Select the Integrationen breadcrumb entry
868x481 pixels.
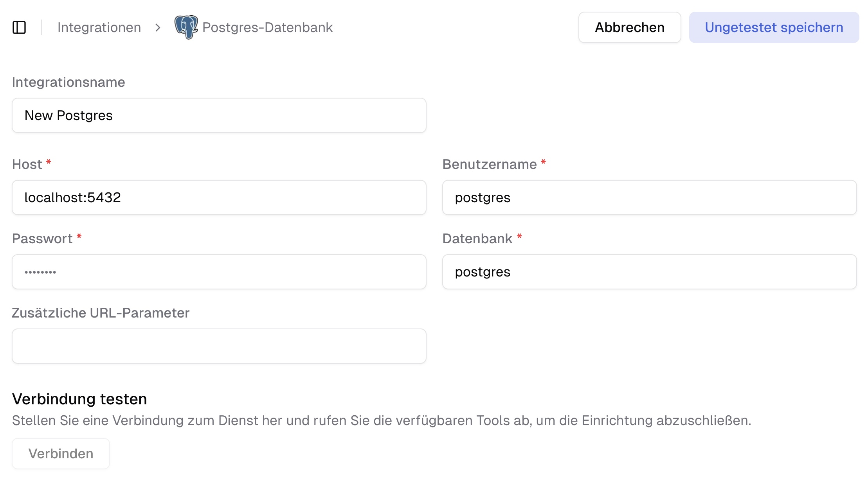[x=99, y=27]
